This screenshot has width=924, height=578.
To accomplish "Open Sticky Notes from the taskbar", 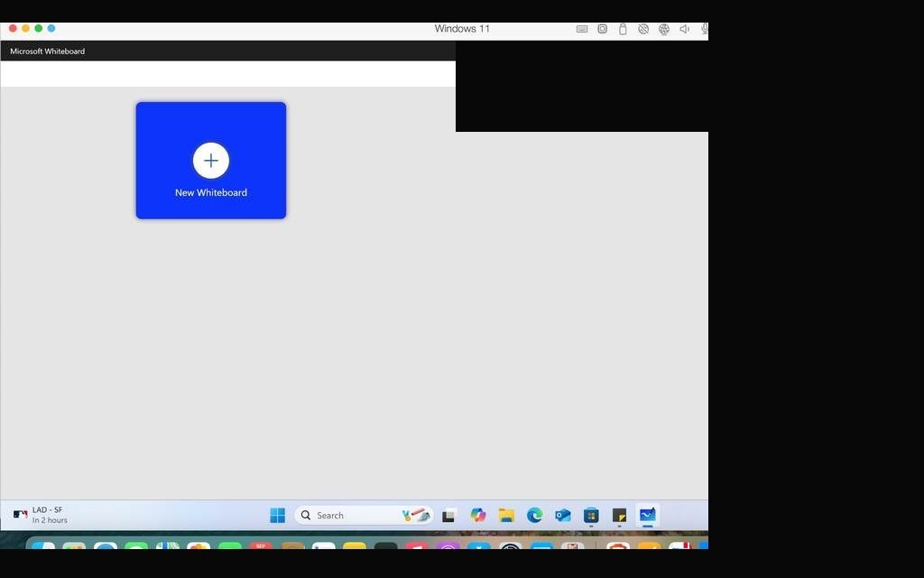I will [619, 516].
